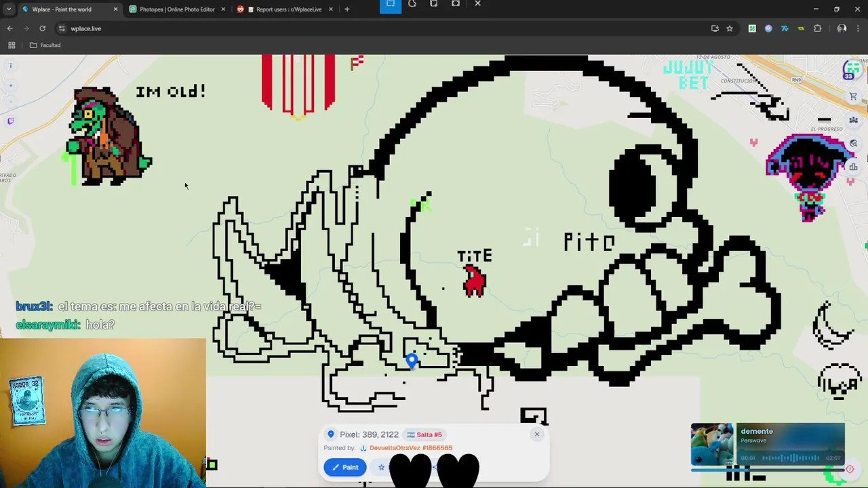Image resolution: width=868 pixels, height=488 pixels.
Task: Open the leaderboard bar chart icon
Action: [853, 167]
